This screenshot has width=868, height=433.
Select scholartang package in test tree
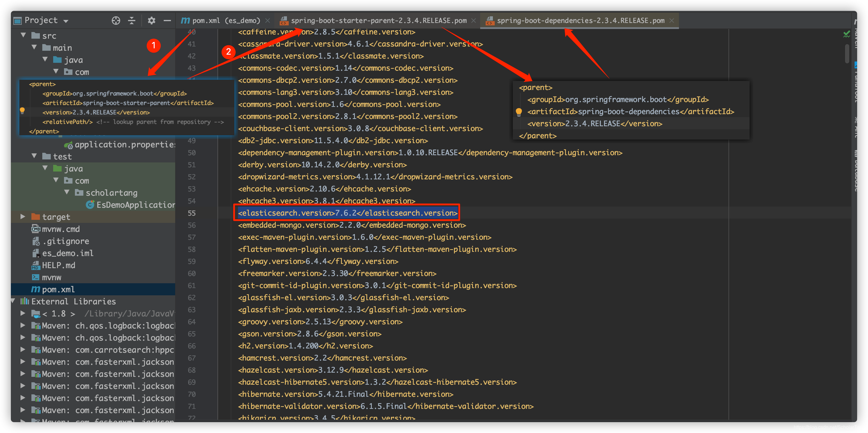[x=106, y=193]
